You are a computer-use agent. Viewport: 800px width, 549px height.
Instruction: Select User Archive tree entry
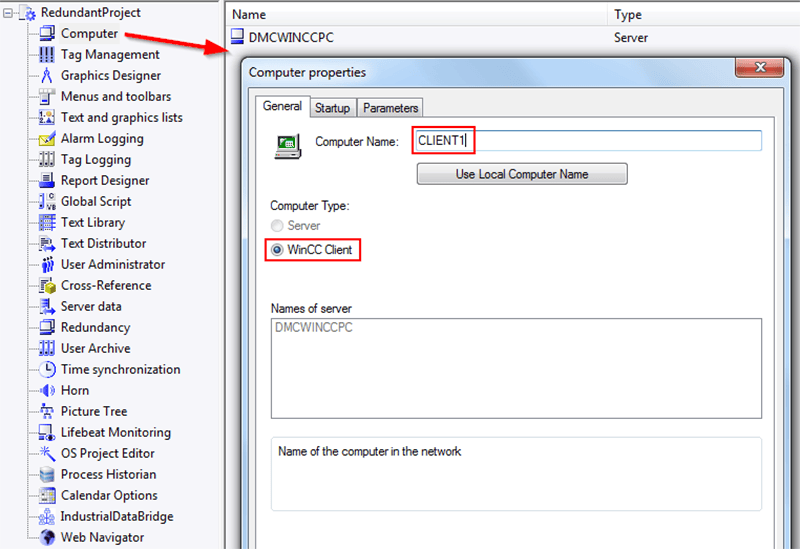[x=95, y=348]
